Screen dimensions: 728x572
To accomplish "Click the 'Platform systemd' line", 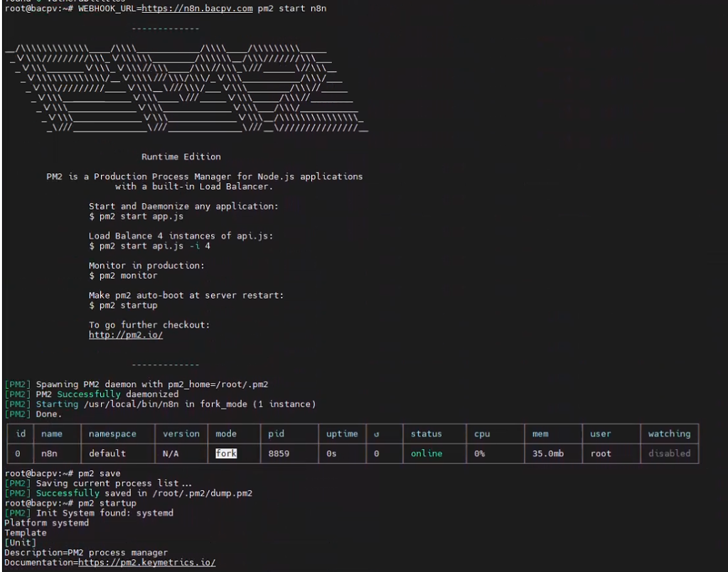I will point(46,523).
